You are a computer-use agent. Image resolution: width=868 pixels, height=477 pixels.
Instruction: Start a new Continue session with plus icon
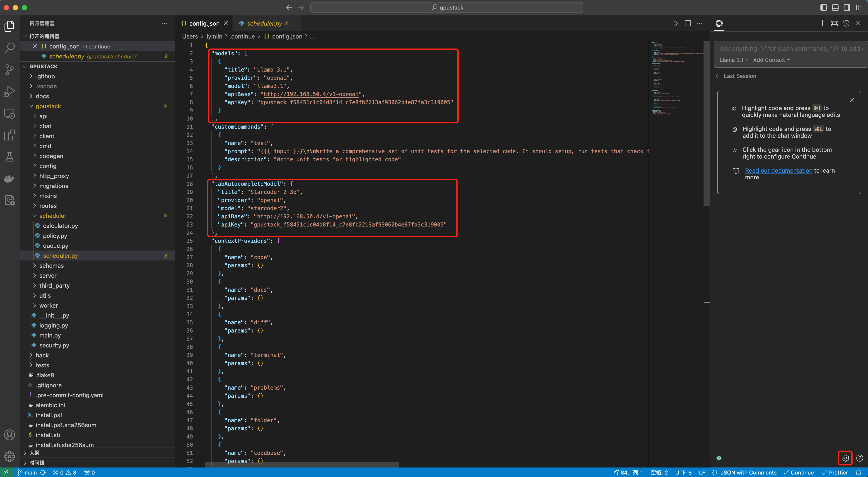pyautogui.click(x=822, y=23)
